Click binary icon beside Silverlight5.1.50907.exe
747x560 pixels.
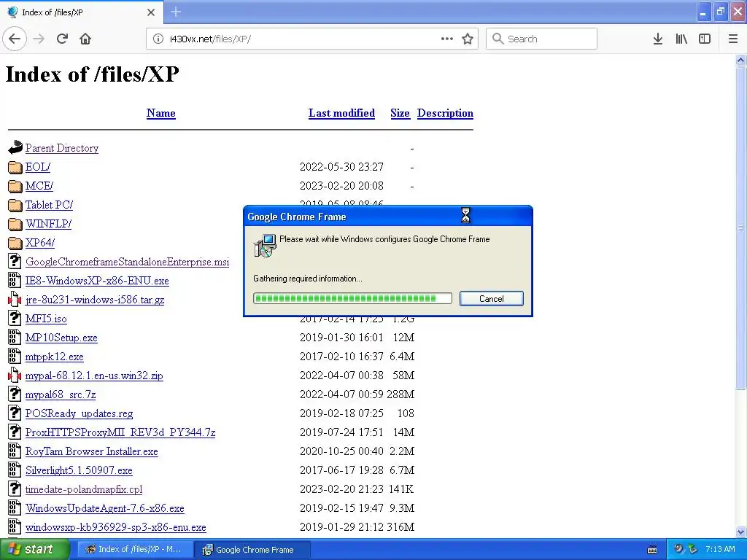tap(15, 470)
